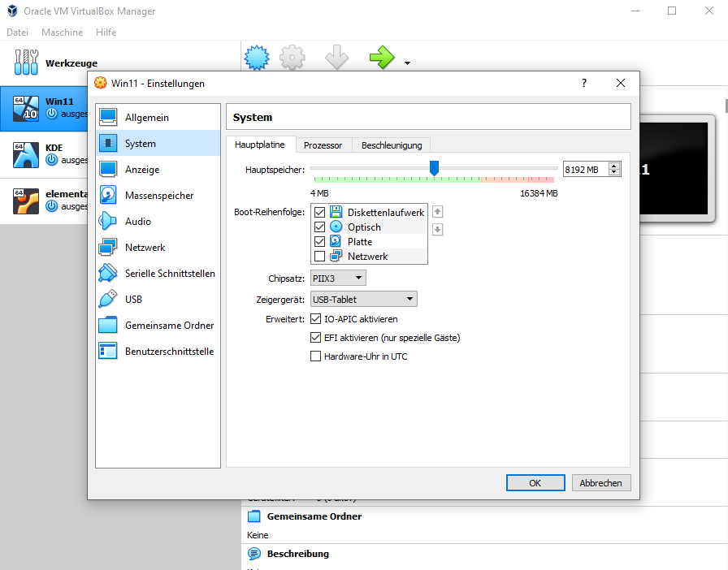
Task: Decrease memory with spinner down arrow
Action: point(614,172)
